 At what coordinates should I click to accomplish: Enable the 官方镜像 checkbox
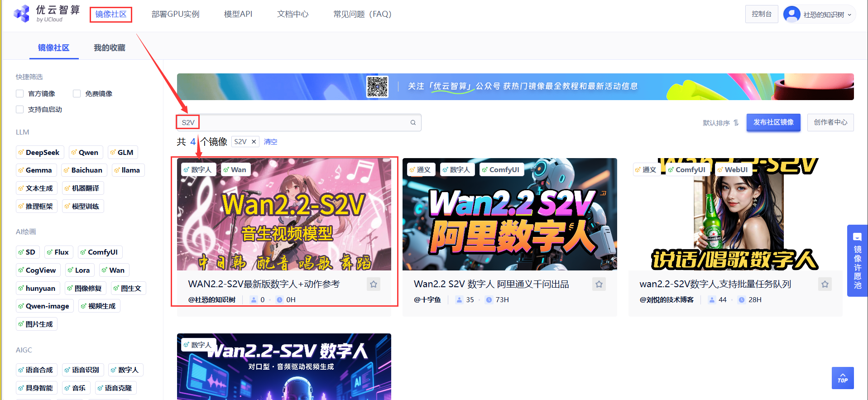[x=20, y=94]
